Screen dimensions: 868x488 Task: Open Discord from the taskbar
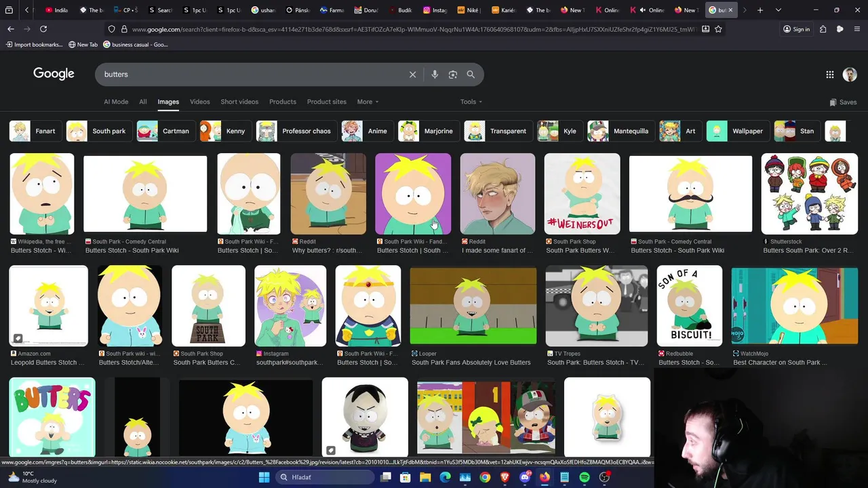[525, 477]
